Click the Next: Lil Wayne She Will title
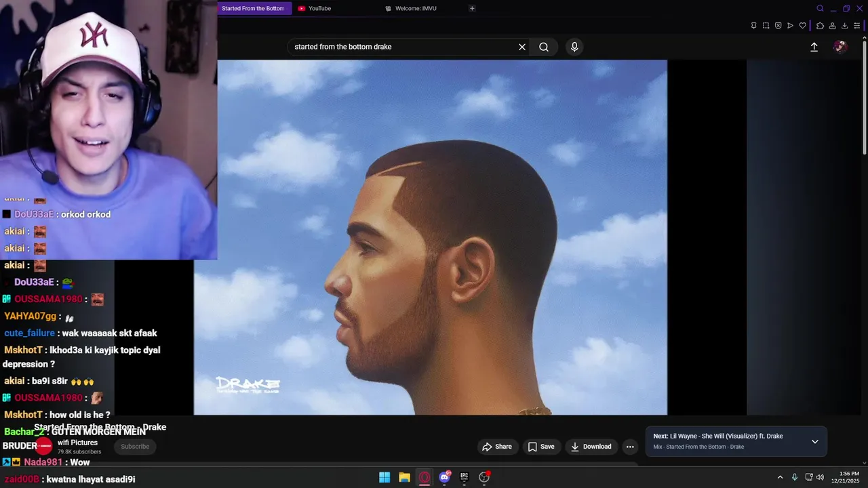This screenshot has height=488, width=868. (718, 436)
